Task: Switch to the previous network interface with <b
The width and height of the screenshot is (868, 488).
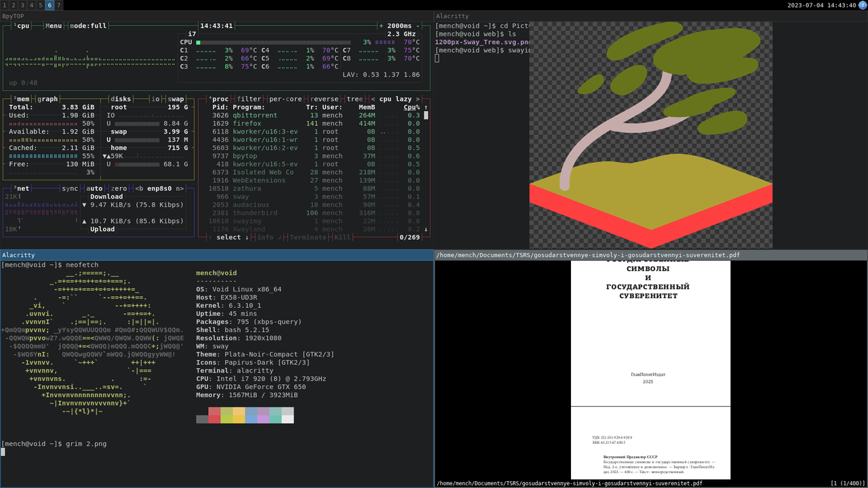Action: coord(139,188)
